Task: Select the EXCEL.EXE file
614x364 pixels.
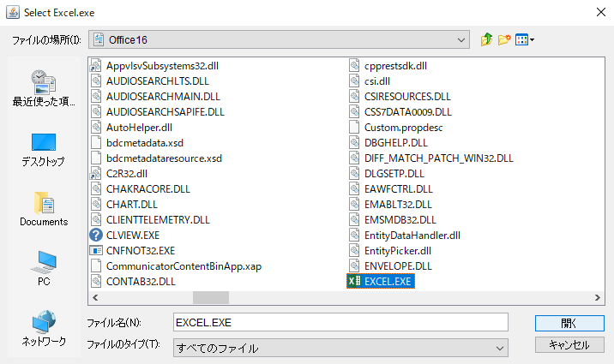Action: (388, 281)
